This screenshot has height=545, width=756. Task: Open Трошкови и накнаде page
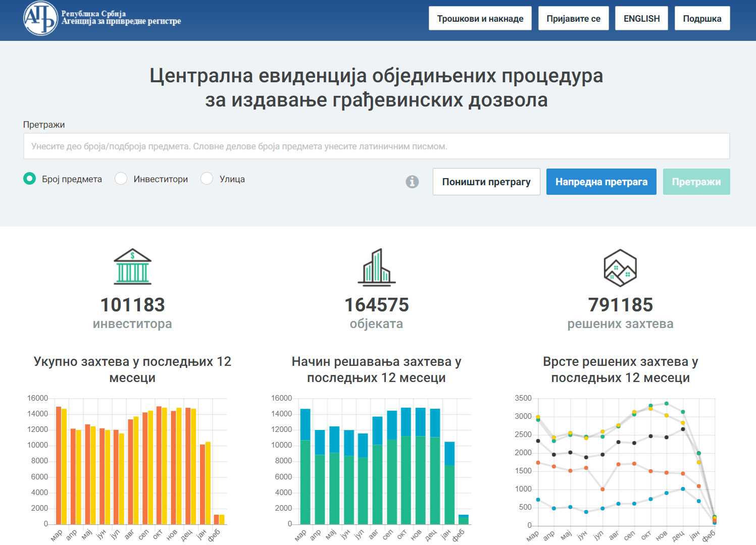pos(480,19)
